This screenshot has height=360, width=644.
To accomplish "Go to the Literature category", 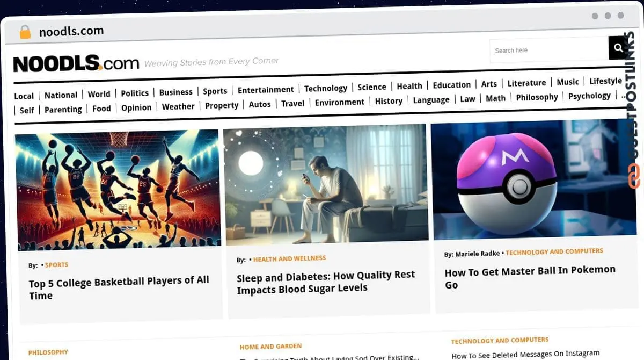I will point(526,83).
